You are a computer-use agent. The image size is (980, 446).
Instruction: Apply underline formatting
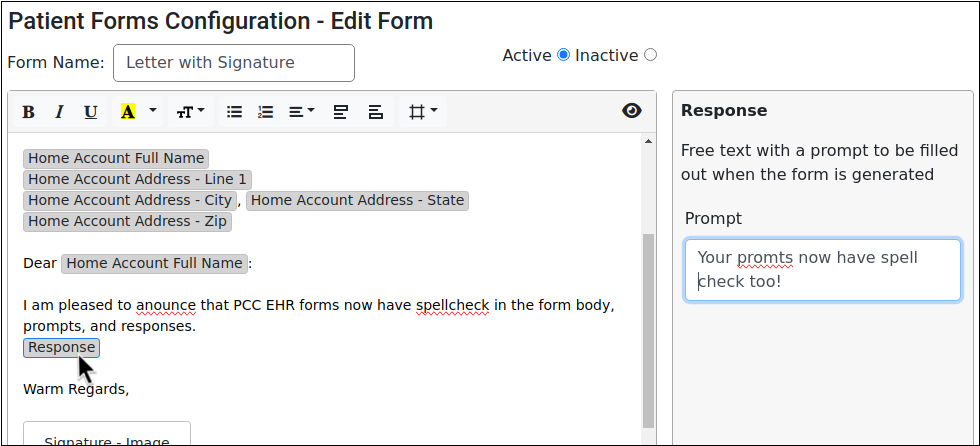90,112
